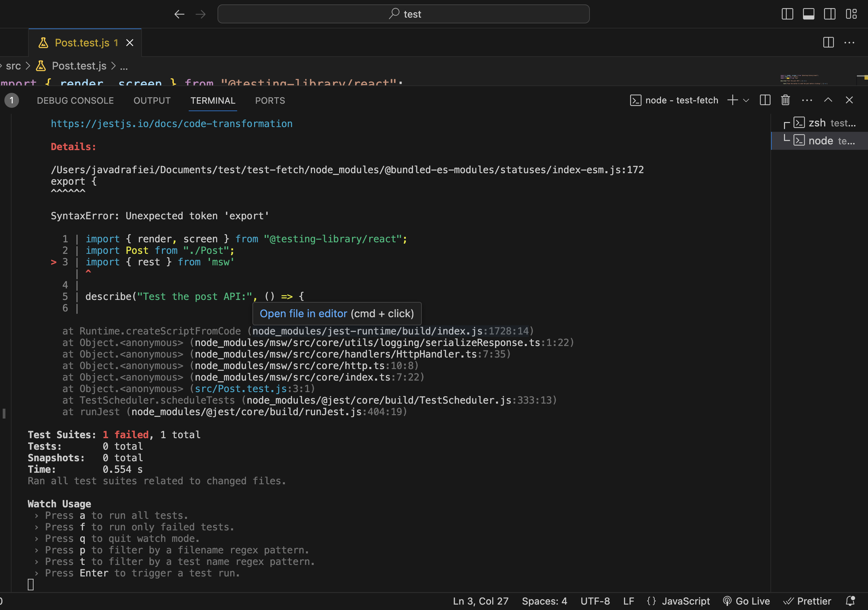This screenshot has height=610, width=868.
Task: Click the Prettier status item
Action: [807, 601]
